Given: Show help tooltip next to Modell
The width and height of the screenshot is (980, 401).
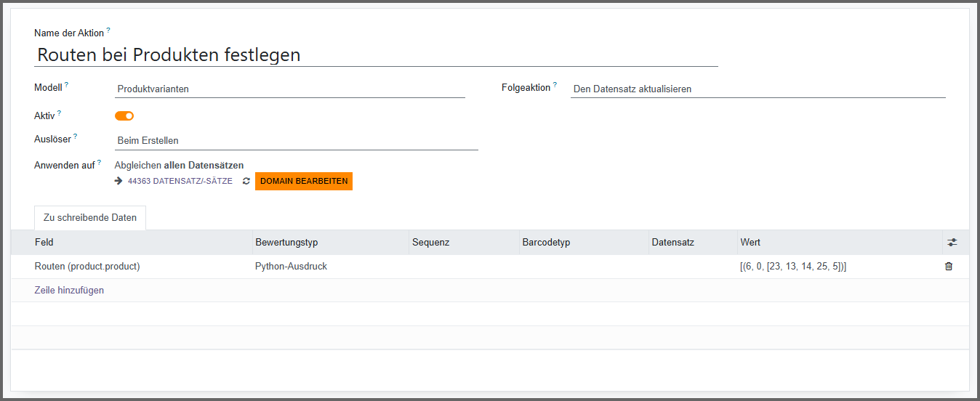Looking at the screenshot, I should [x=66, y=85].
